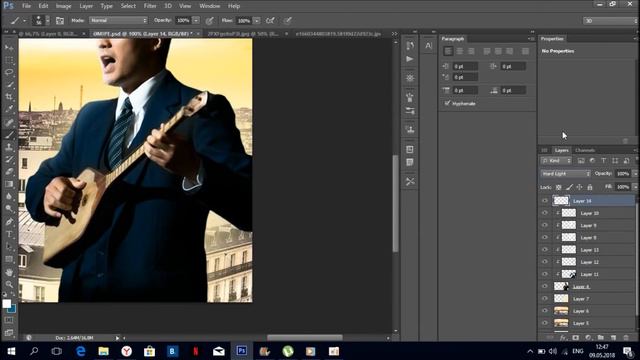640x360 pixels.
Task: Open the workspace switcher showing 3D
Action: pos(610,20)
